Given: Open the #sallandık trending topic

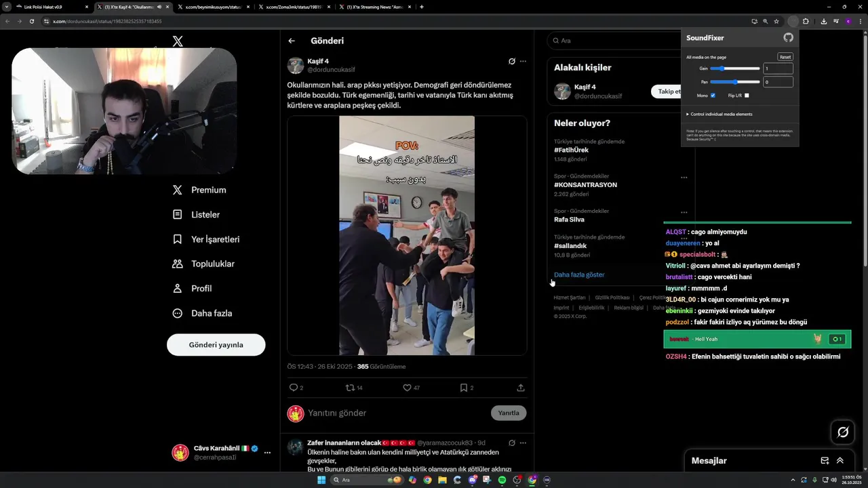Looking at the screenshot, I should point(570,246).
